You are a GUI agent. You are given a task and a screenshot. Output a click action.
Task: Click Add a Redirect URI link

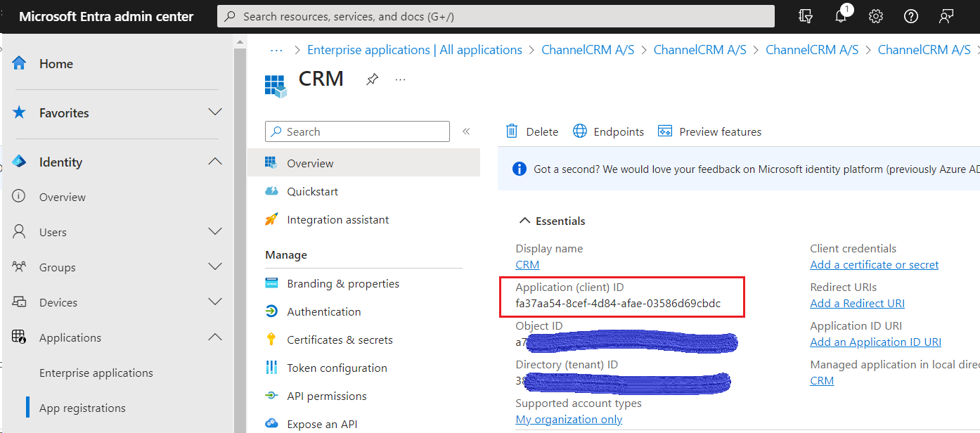pyautogui.click(x=857, y=303)
